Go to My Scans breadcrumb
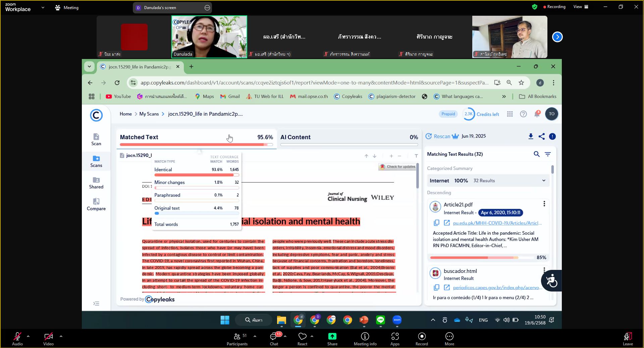The image size is (644, 348). click(149, 114)
